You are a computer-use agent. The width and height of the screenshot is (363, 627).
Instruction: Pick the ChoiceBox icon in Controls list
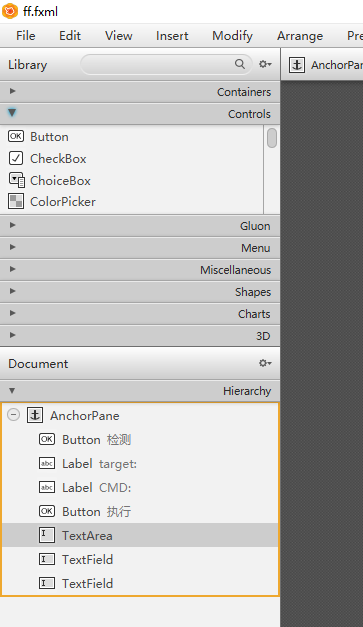pos(16,180)
